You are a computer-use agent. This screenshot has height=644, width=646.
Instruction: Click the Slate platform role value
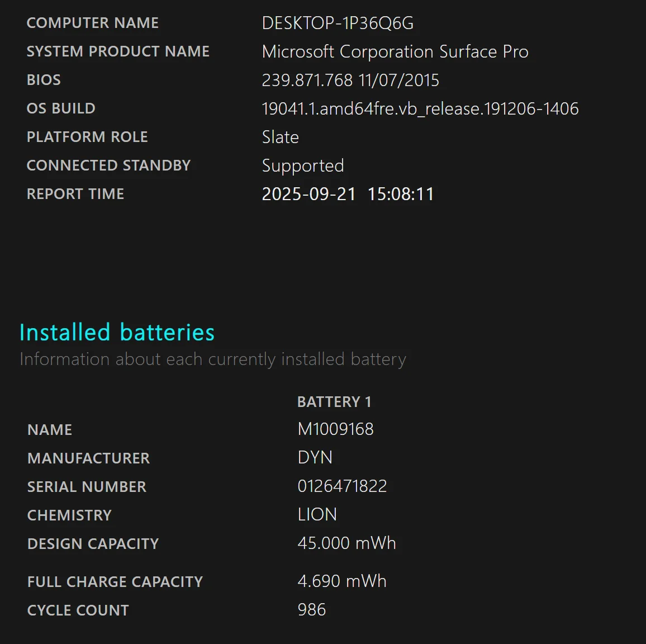click(280, 137)
